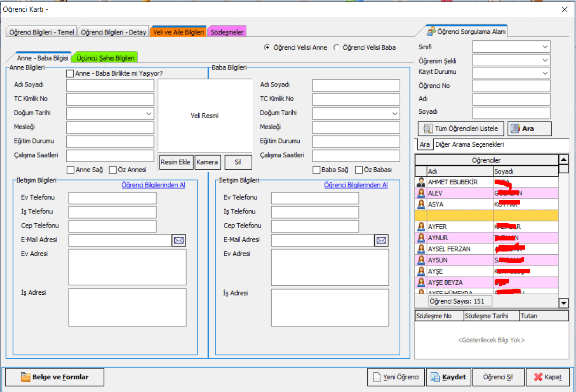Click Tüm Öğrencileri Listele search icon button
Viewport: 576px width, 392px height.
[461, 129]
